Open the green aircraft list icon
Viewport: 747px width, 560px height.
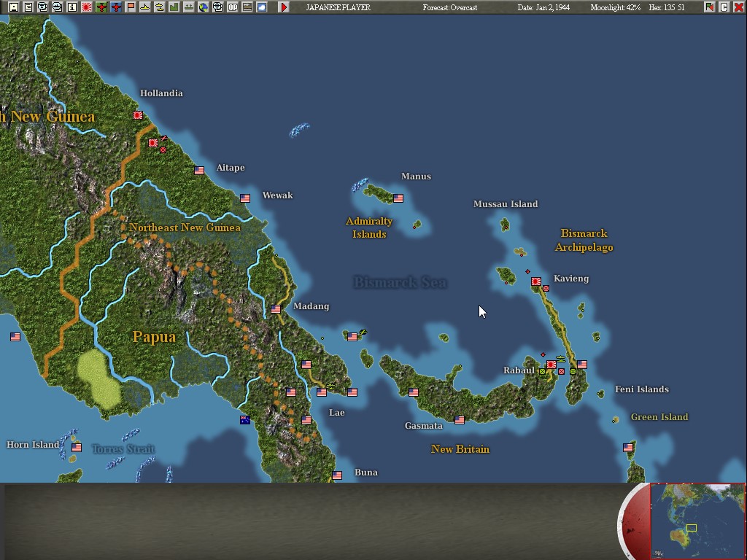click(x=101, y=7)
